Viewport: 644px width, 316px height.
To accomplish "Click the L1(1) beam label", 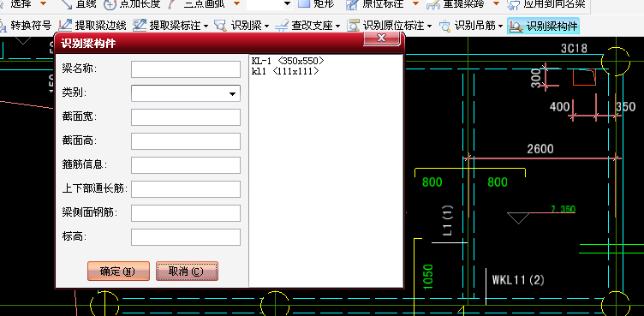I will [x=448, y=221].
